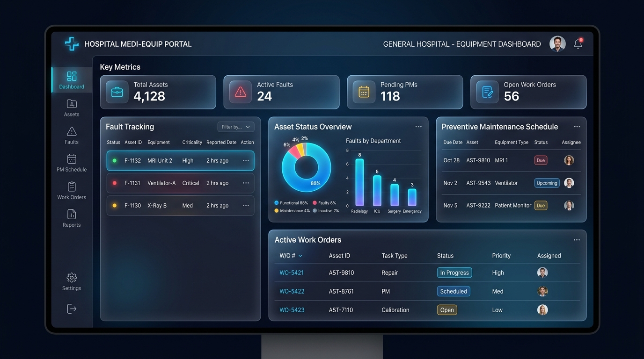
Task: Click the Due badge for MRI 1
Action: coord(541,160)
